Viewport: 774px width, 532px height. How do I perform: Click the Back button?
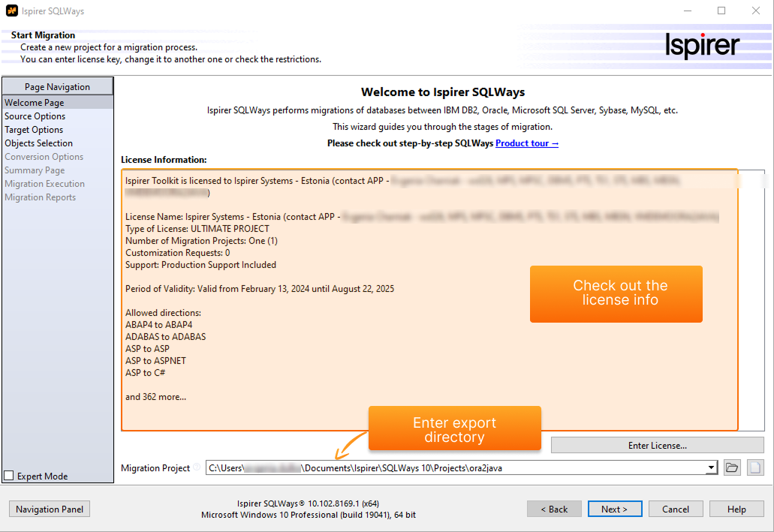[554, 509]
